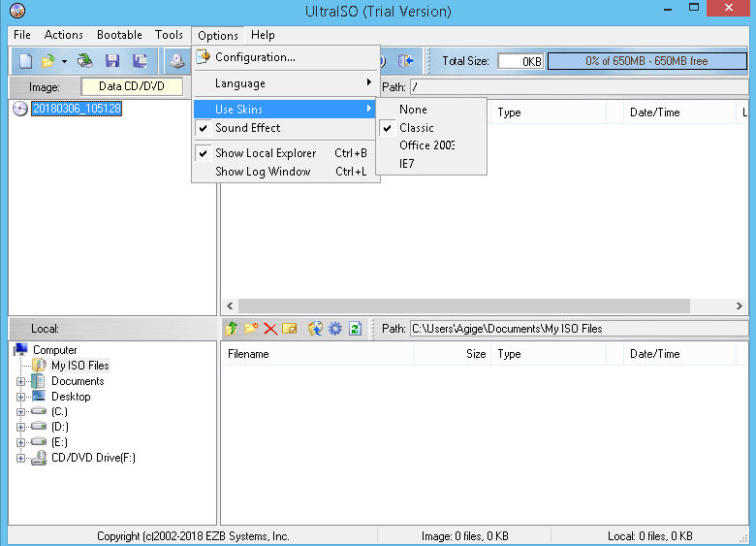Click the 0% of 650MB capacity bar
Image resolution: width=756 pixels, height=546 pixels.
point(647,61)
